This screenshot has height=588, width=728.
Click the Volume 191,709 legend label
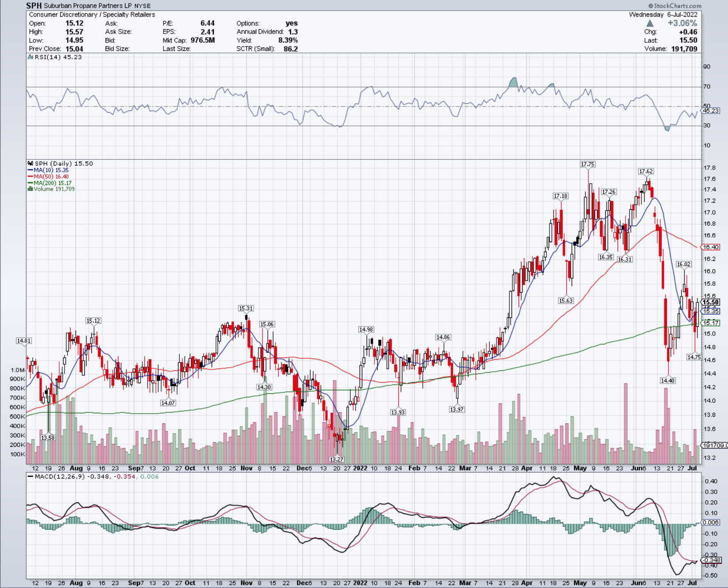click(54, 189)
